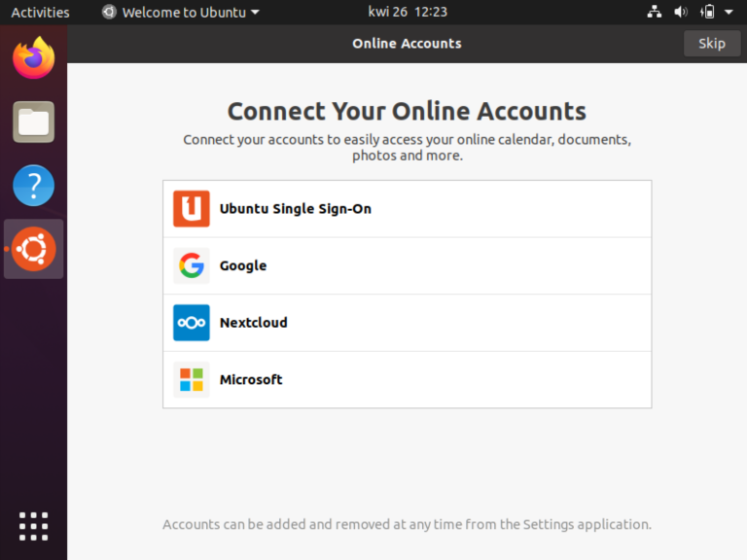Select the Ubuntu Single Sign-On label
The image size is (747, 560).
coord(295,209)
